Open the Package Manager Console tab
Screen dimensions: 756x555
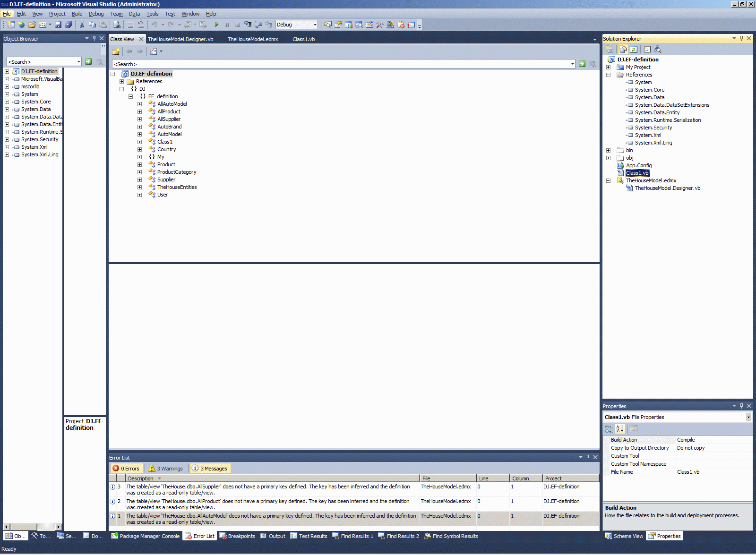(146, 536)
